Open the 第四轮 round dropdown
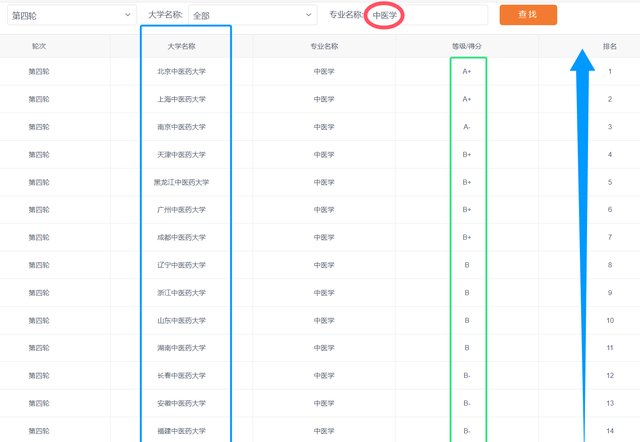The image size is (640, 442). (x=72, y=15)
